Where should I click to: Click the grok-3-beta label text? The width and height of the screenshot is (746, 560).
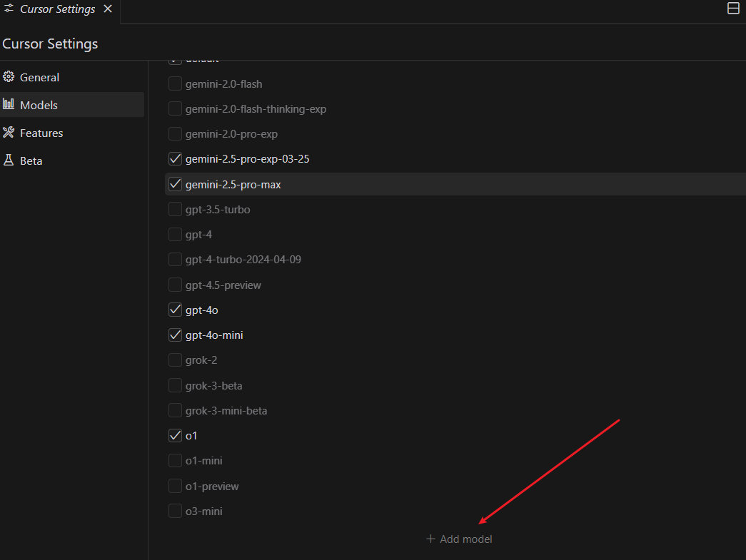pos(213,385)
